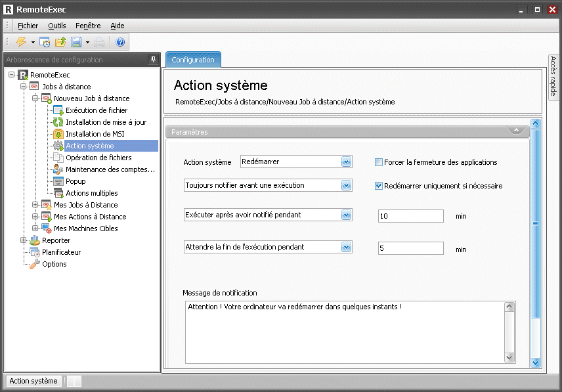Screen dimensions: 562x392
Task: Click the Actions multiples icon
Action: pos(58,193)
